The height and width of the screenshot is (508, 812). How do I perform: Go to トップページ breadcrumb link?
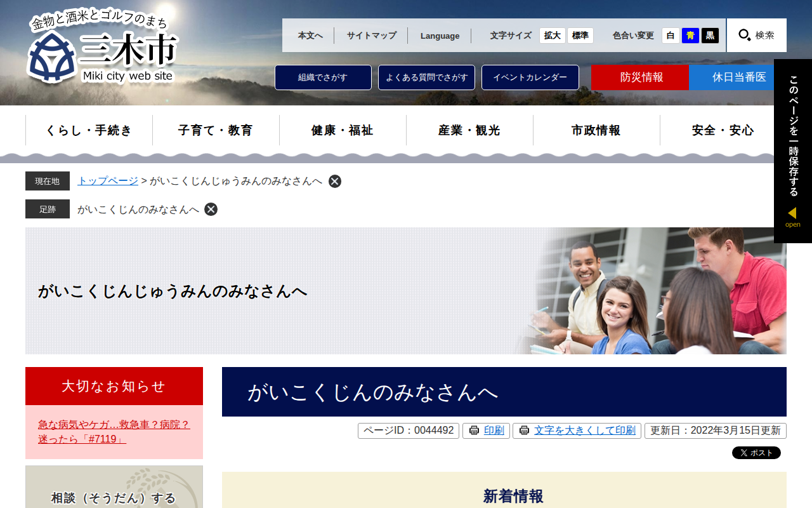[x=108, y=181]
